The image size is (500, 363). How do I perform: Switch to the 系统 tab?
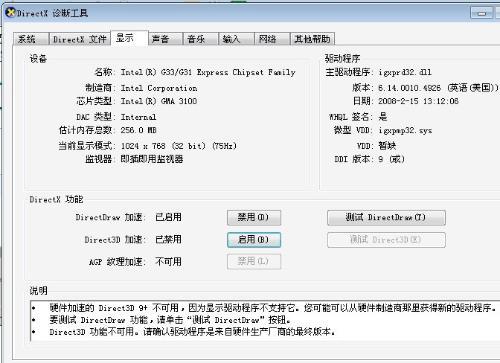pos(31,39)
